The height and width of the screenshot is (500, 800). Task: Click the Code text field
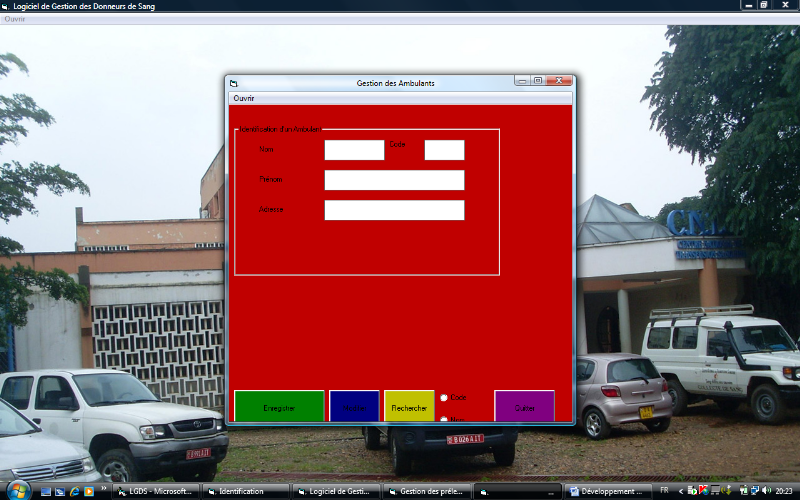pos(444,150)
